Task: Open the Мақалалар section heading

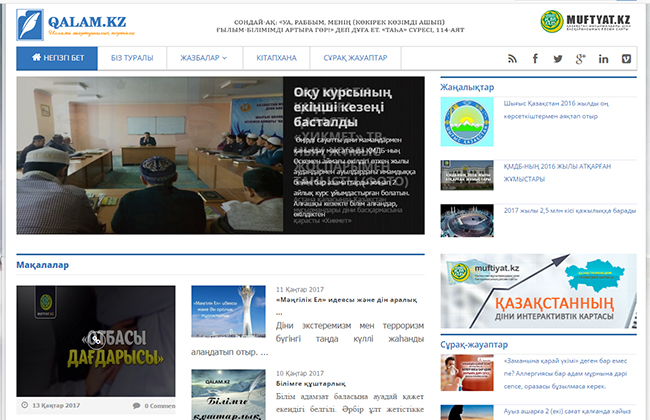Action: point(42,265)
